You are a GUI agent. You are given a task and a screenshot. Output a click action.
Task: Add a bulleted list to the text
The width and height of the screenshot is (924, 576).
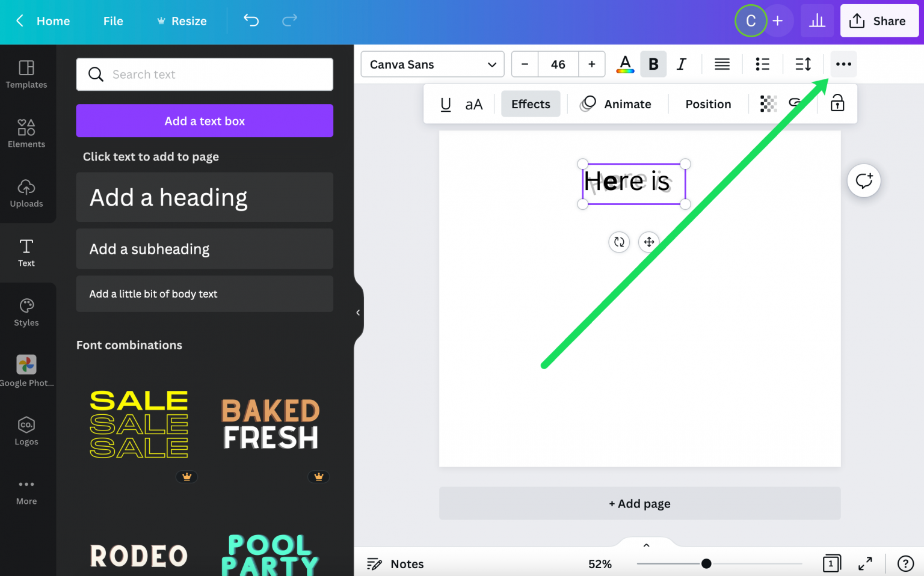762,64
